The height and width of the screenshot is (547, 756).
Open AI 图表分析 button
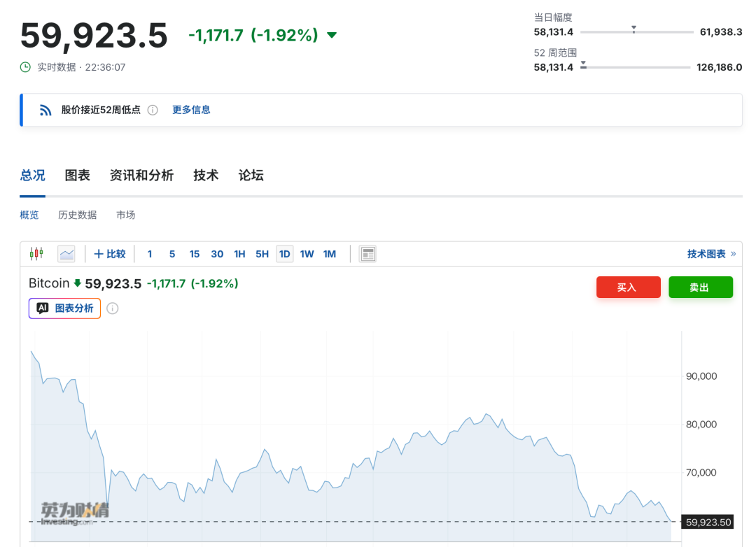click(x=64, y=308)
